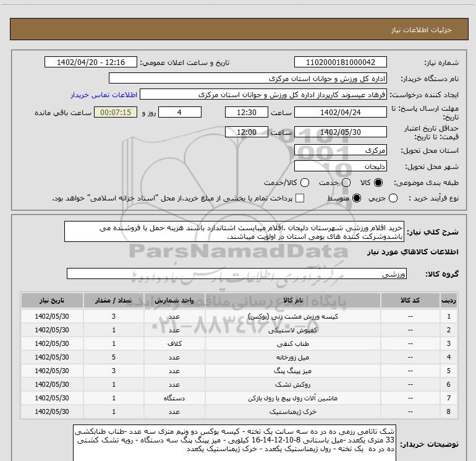This screenshot has width=476, height=461.
Task: Click the response deadline date 1402/04/24
Action: coord(340,112)
